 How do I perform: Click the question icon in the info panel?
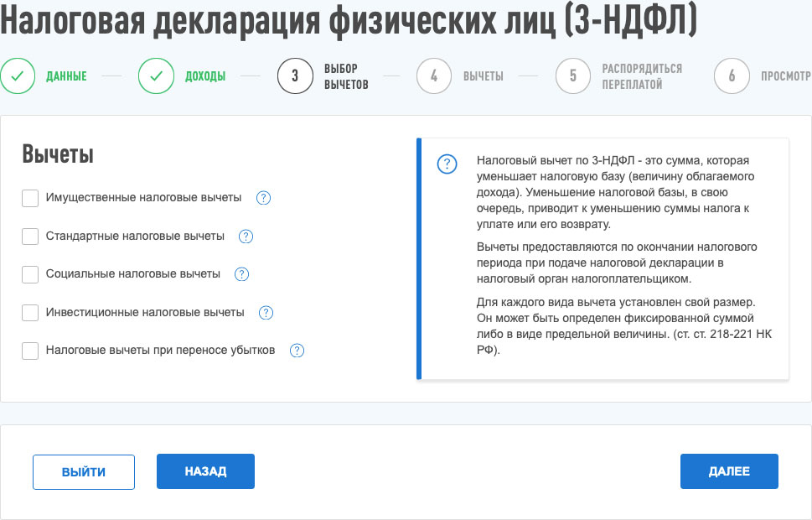[x=447, y=164]
